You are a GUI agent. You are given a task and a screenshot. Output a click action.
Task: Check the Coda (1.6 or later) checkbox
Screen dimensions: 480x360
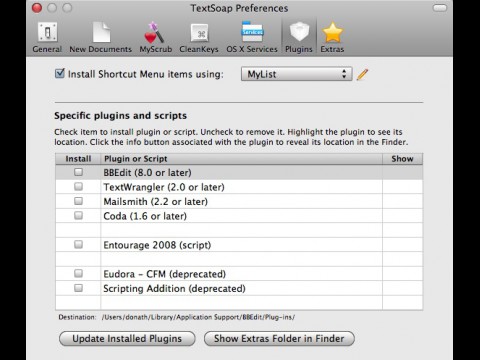(x=78, y=215)
